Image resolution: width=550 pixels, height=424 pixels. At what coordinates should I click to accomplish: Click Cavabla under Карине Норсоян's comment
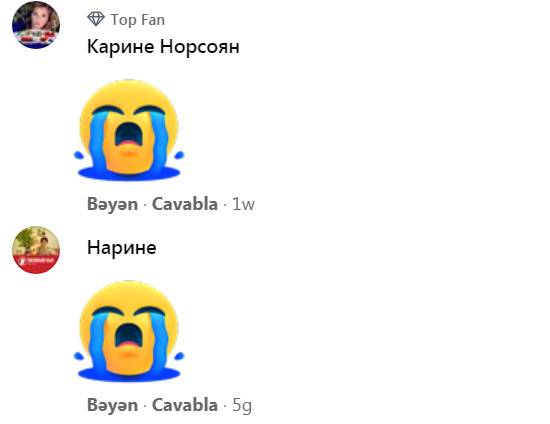185,204
